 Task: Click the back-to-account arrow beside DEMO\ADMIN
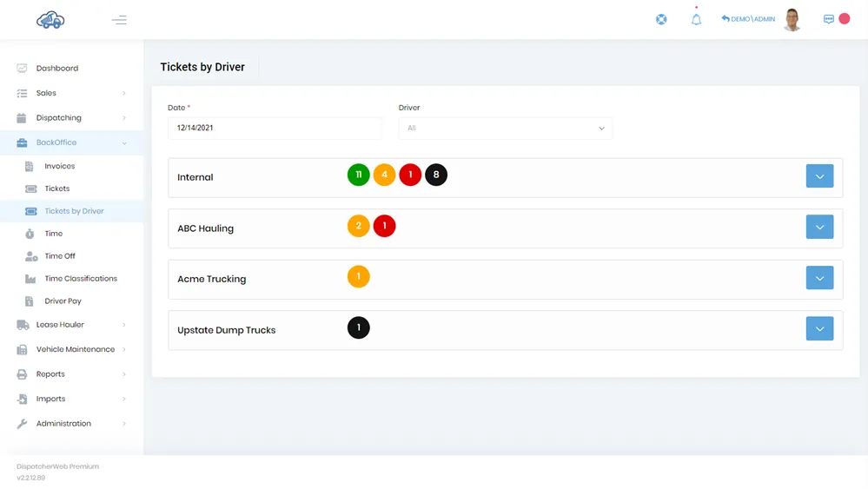tap(726, 18)
